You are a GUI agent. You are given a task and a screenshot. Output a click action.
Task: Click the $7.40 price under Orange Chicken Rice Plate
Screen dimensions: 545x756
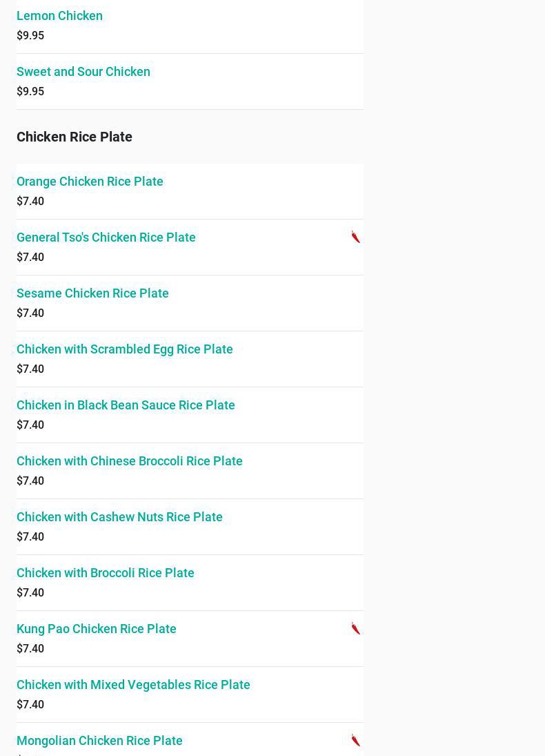pos(30,201)
